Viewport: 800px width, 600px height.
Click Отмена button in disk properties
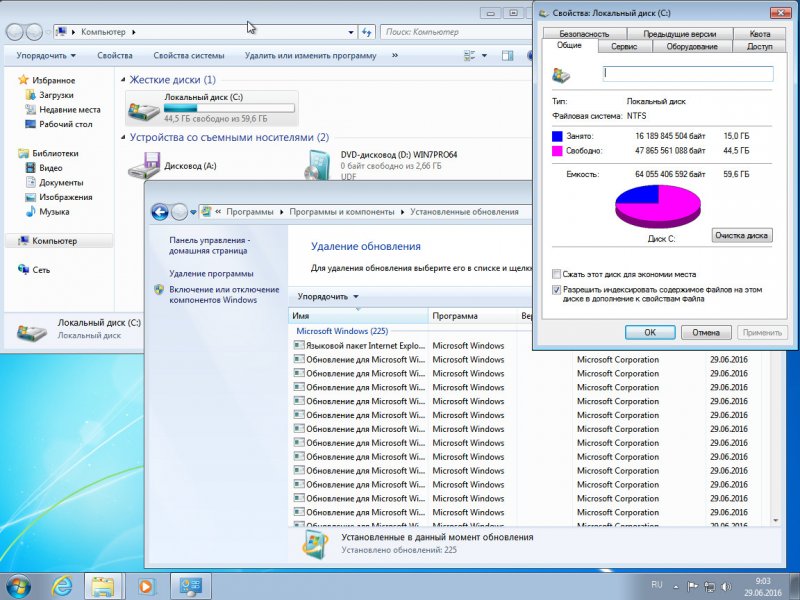click(x=706, y=332)
